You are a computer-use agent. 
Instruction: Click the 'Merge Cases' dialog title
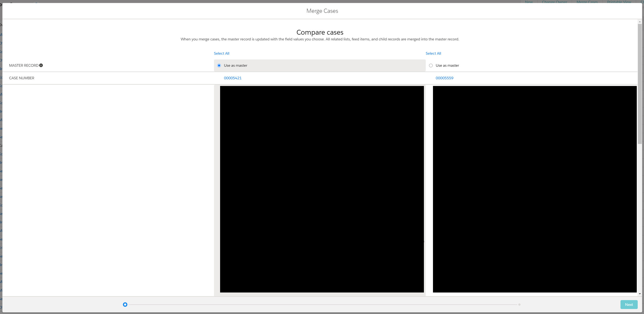pos(322,11)
